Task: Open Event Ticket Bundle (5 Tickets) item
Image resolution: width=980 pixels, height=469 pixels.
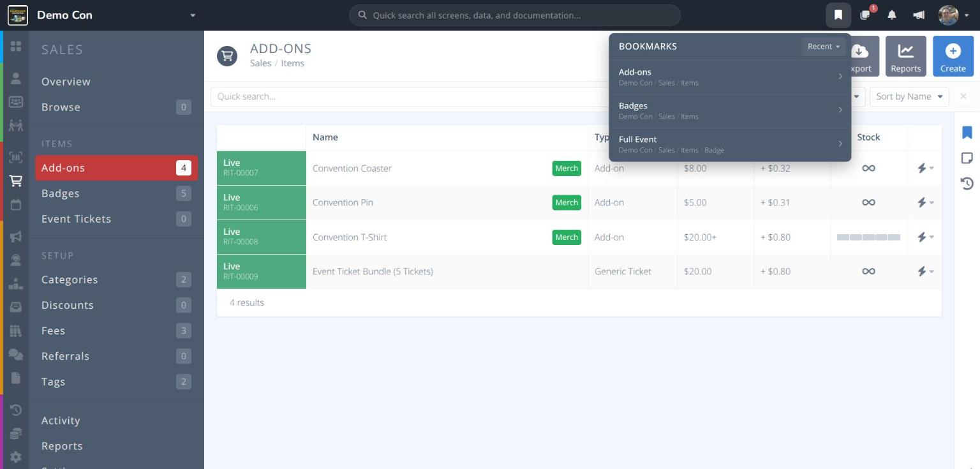Action: 373,271
